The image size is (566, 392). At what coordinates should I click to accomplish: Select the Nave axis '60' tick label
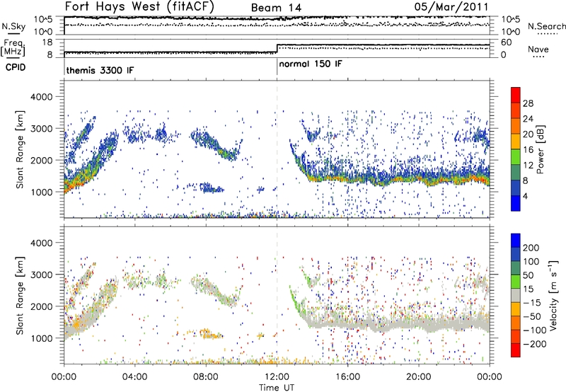507,42
